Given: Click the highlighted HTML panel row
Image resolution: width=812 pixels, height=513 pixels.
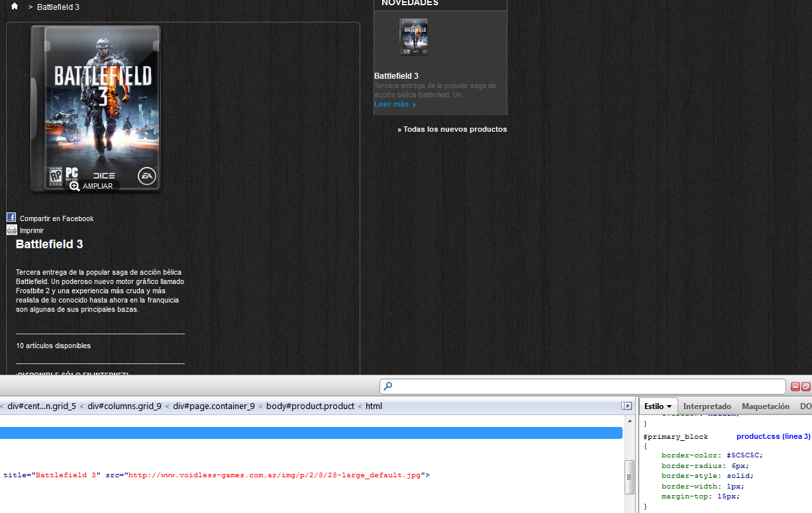Looking at the screenshot, I should (311, 433).
